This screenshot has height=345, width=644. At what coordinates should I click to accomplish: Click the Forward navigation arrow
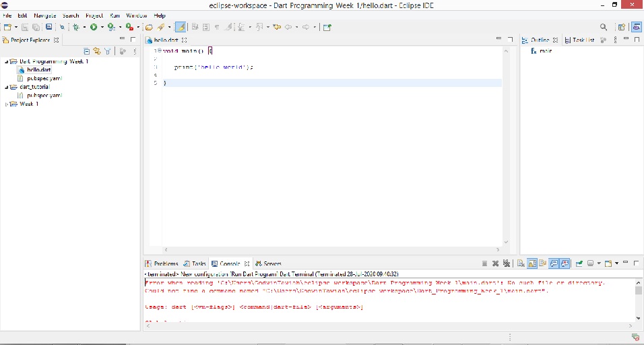click(306, 27)
